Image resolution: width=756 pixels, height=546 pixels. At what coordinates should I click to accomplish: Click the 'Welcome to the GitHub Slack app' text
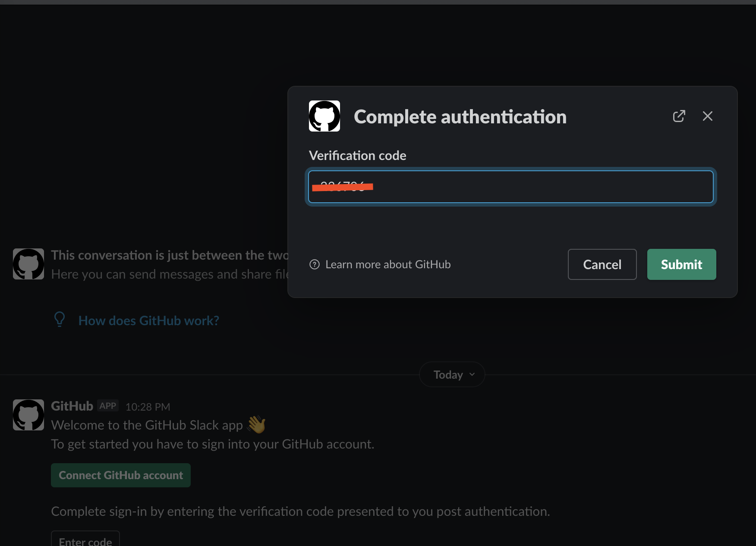(x=147, y=425)
